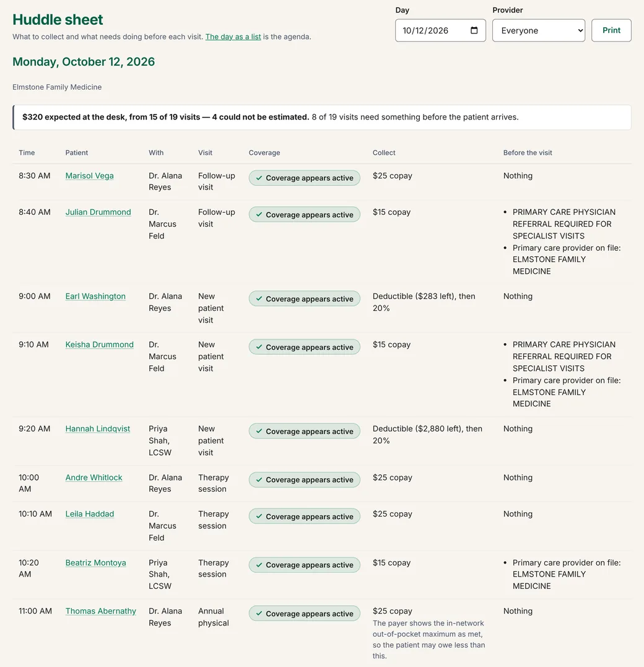Click the 'Collect' column header
The image size is (644, 667).
[384, 153]
